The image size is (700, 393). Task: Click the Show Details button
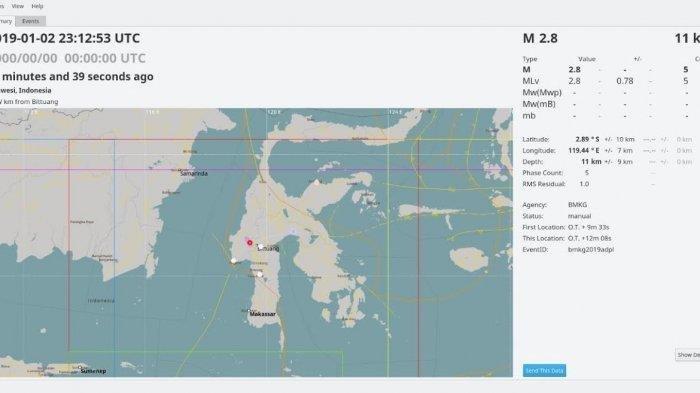688,355
